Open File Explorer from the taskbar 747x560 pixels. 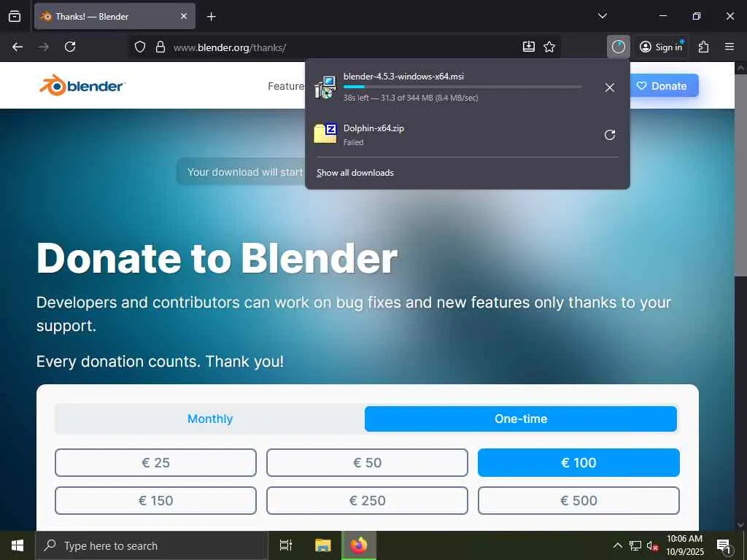322,545
